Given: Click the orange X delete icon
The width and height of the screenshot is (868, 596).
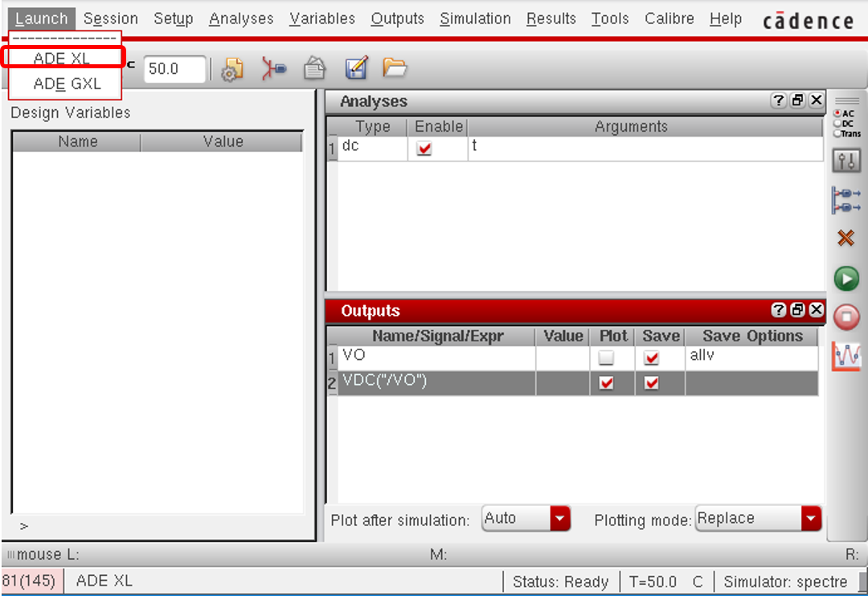Looking at the screenshot, I should (x=845, y=239).
